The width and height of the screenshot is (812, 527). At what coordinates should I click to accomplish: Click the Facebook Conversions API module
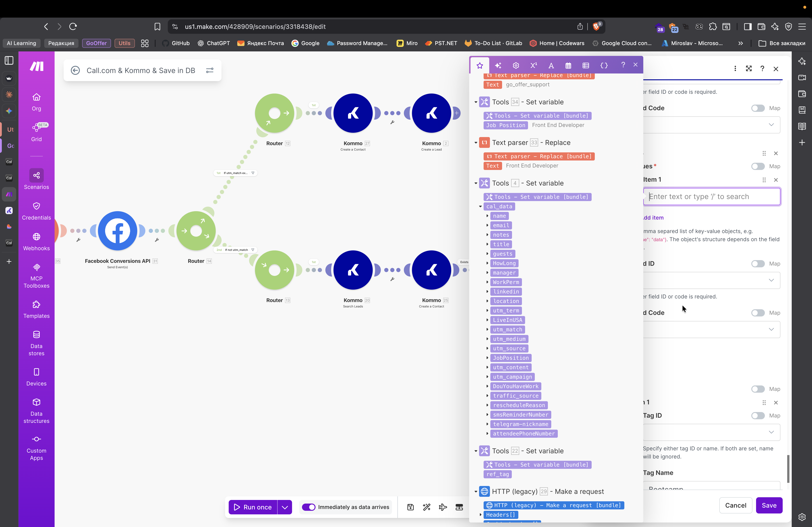117,231
